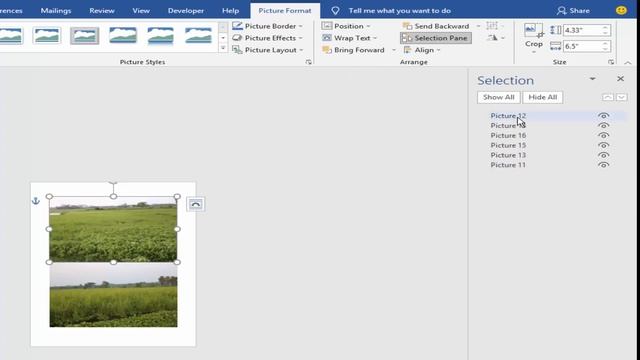
Task: Switch to the View tab
Action: pos(141,11)
